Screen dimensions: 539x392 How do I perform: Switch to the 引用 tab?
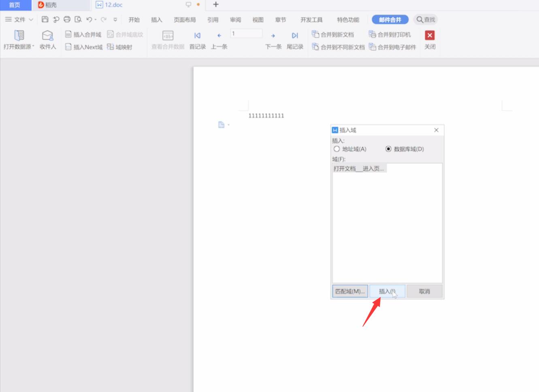tap(213, 19)
